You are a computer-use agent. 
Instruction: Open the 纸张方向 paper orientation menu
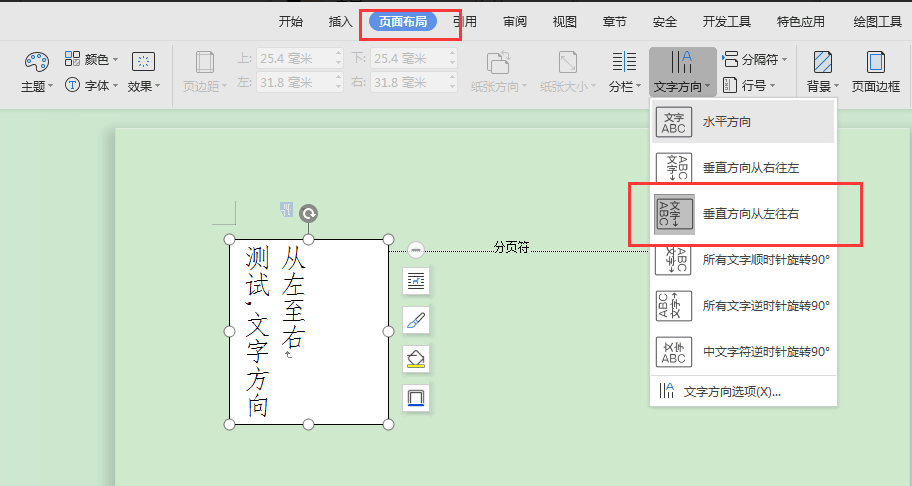(x=498, y=72)
